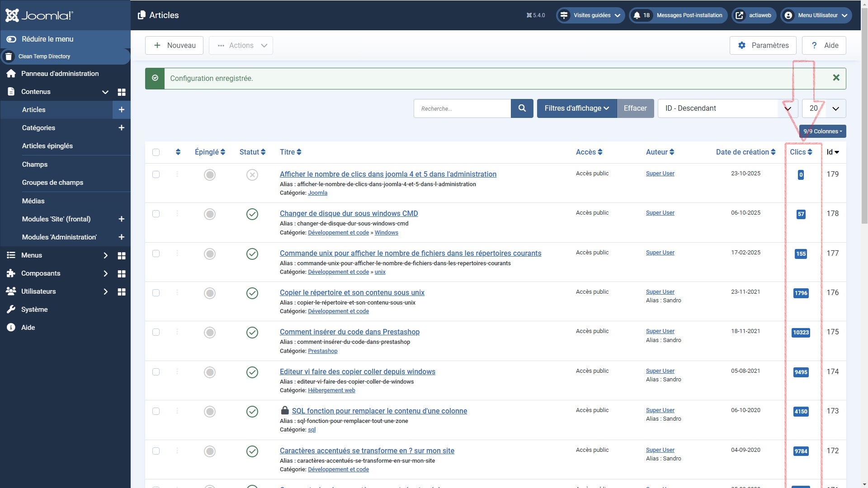Type in the Recherche search field

tap(461, 108)
